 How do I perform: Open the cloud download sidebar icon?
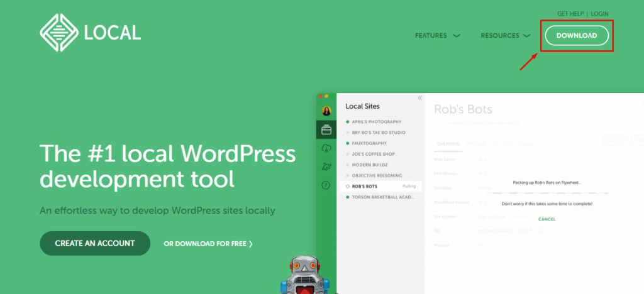[x=326, y=148]
